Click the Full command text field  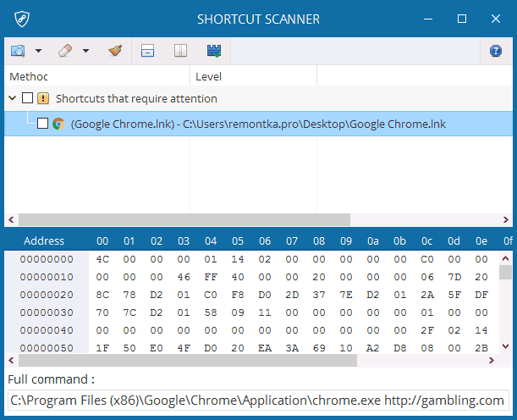coord(259,401)
